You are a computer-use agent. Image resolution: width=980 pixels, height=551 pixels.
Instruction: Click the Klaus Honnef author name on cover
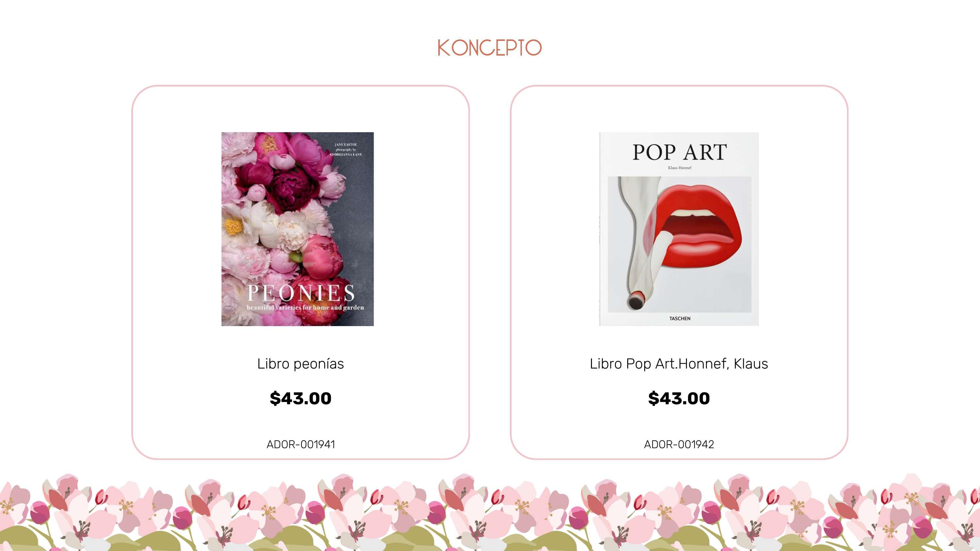tap(679, 168)
